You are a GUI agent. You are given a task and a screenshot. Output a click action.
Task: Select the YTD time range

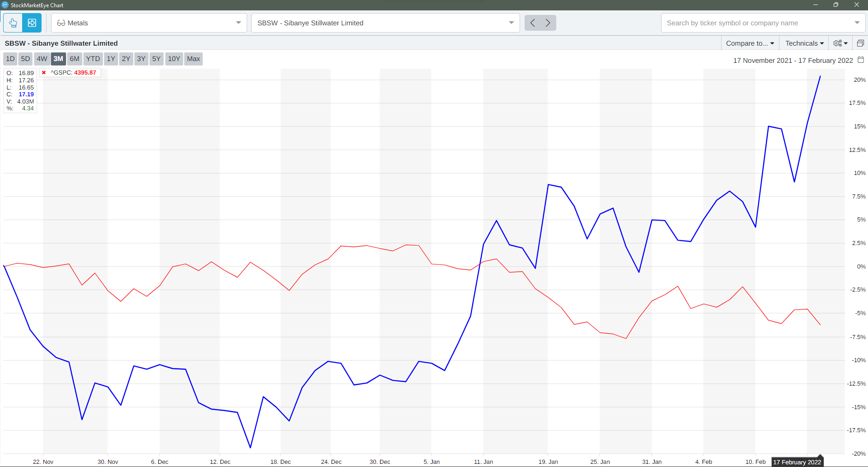coord(93,59)
